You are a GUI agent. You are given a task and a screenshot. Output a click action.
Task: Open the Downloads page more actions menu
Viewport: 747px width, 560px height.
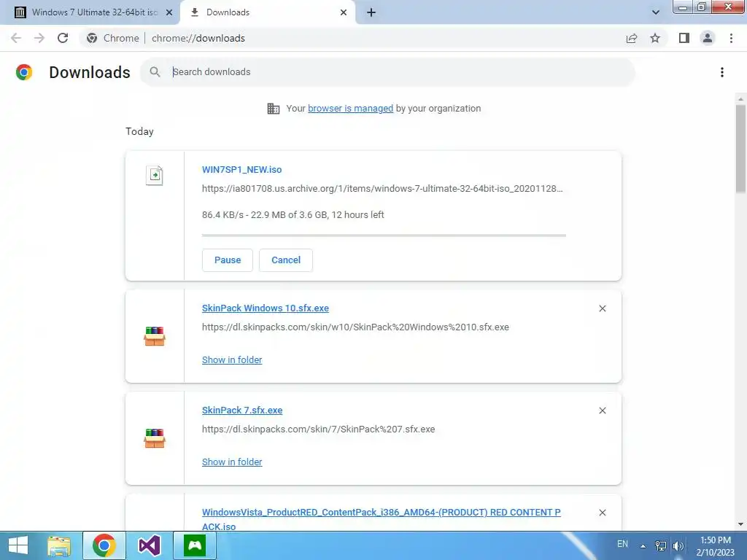tap(722, 72)
